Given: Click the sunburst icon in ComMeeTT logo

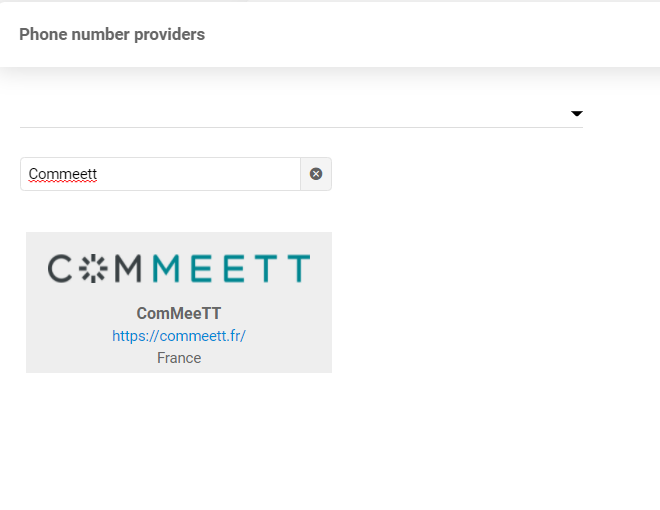Looking at the screenshot, I should pos(93,268).
